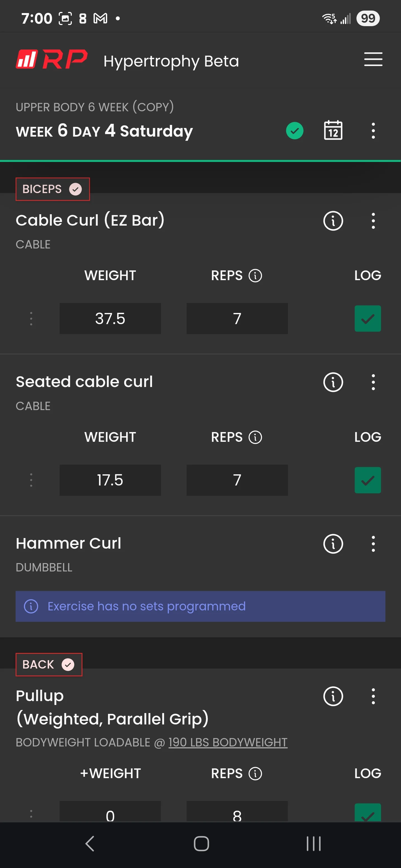Open set options dots beside 17.5 weight
Screen dimensions: 401x868
pyautogui.click(x=31, y=480)
